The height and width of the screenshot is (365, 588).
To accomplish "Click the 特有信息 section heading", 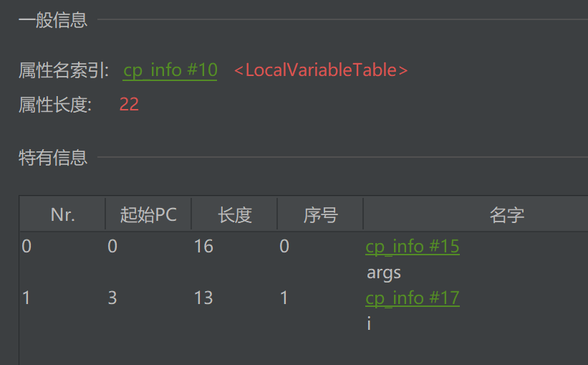I will tap(53, 158).
